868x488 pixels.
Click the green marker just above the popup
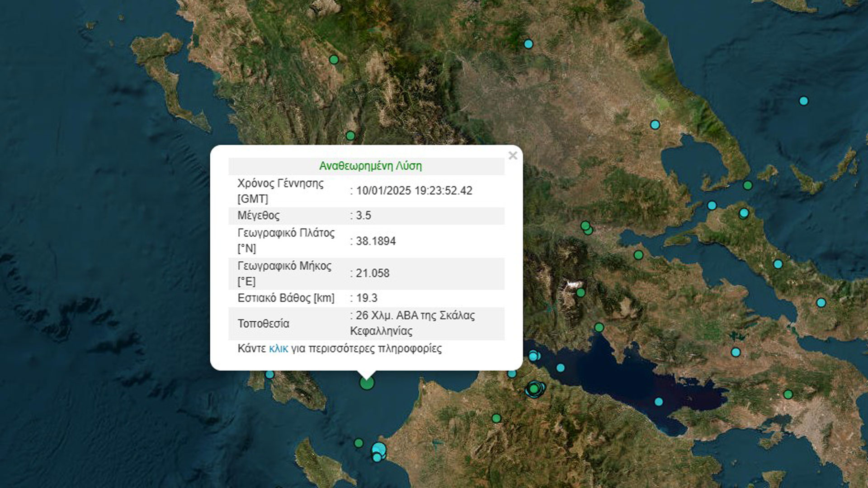tap(350, 136)
